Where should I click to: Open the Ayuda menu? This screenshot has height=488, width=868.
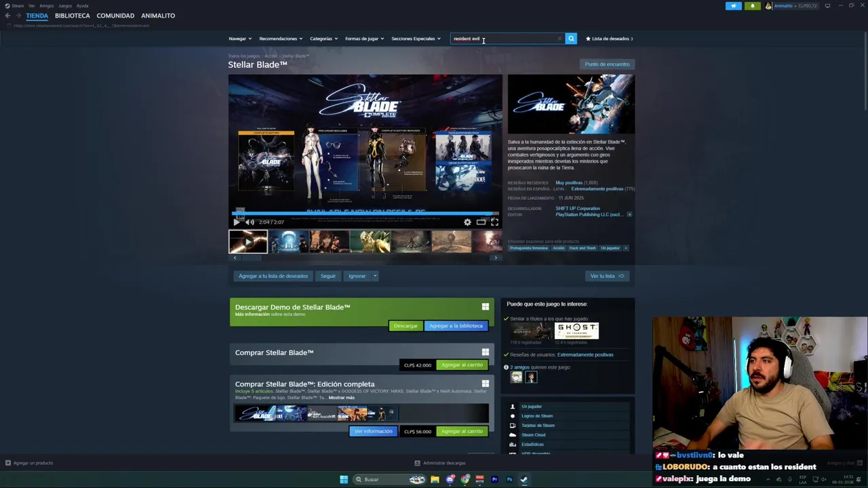82,5
